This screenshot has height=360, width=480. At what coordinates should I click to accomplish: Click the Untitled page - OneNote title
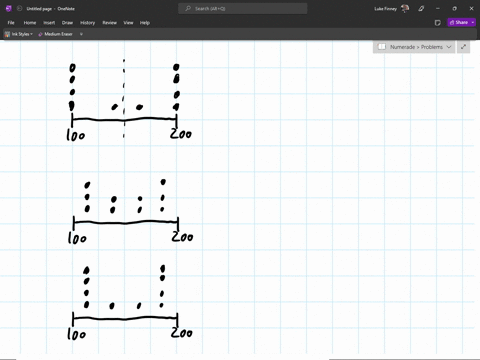pos(51,9)
